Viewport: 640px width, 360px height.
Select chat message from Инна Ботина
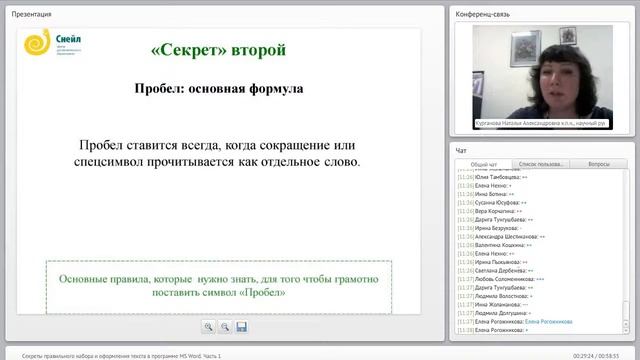click(x=486, y=194)
